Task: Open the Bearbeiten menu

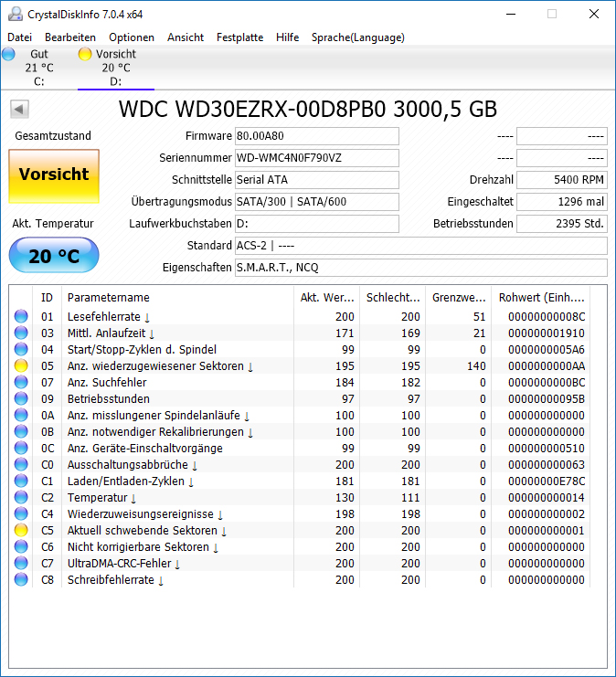Action: (70, 37)
